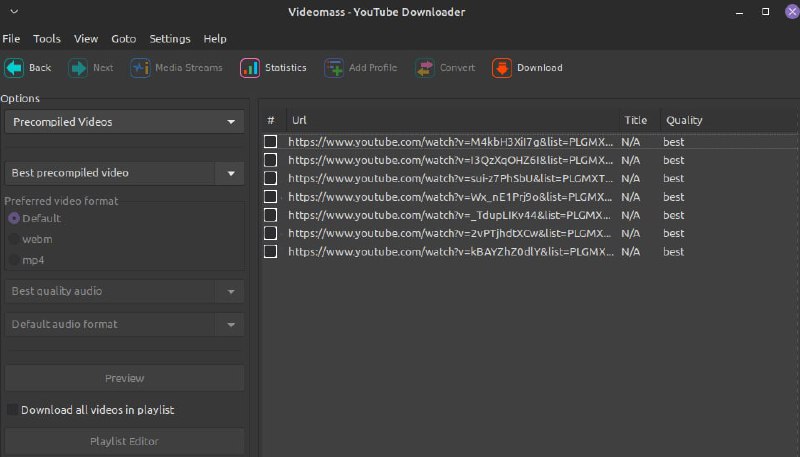Click the Back arrow icon
800x457 pixels.
[14, 68]
